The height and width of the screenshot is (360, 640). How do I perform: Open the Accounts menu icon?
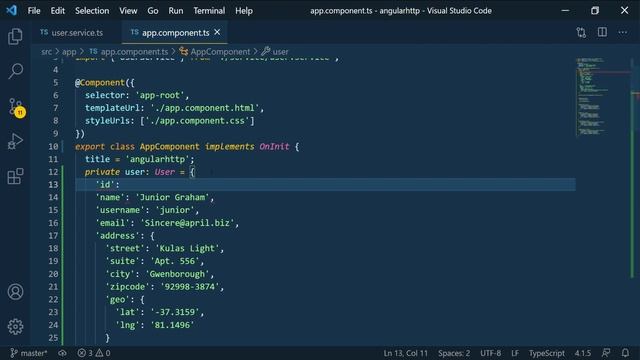click(x=15, y=292)
